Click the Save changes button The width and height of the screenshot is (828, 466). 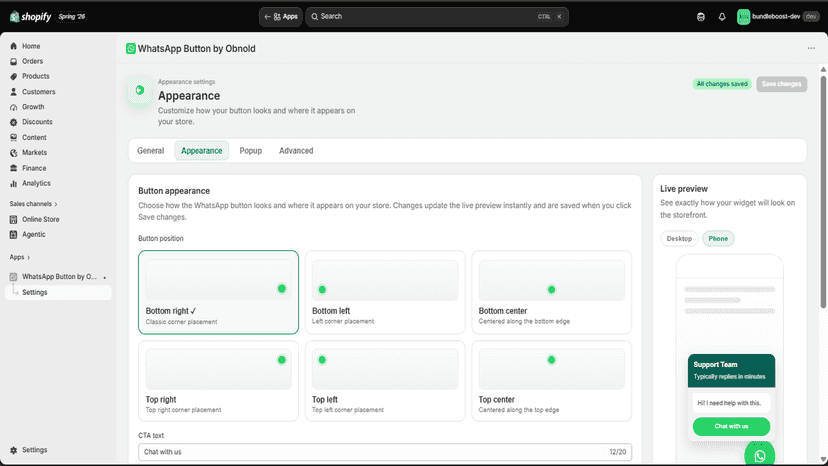point(782,84)
